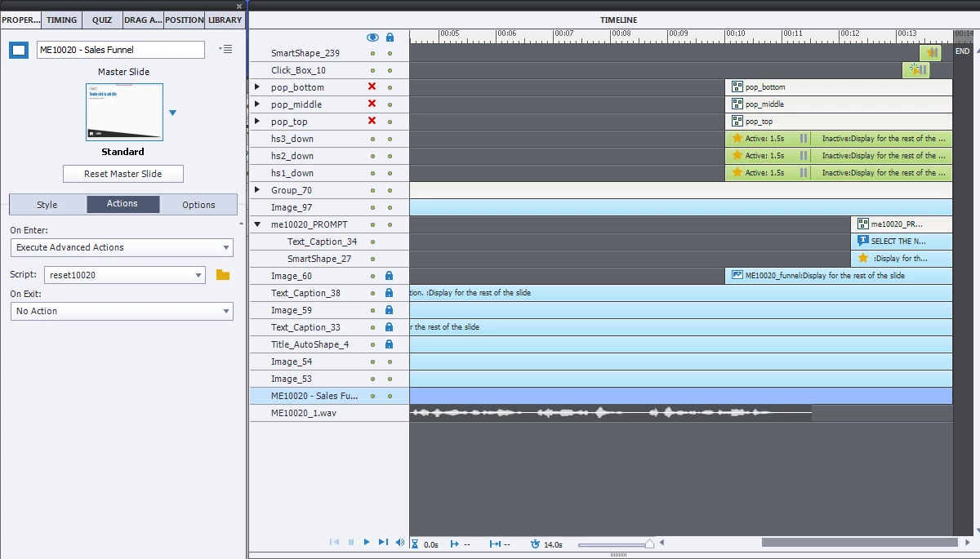The width and height of the screenshot is (980, 559).
Task: Select the pop_top group bar icon in timeline
Action: [737, 122]
